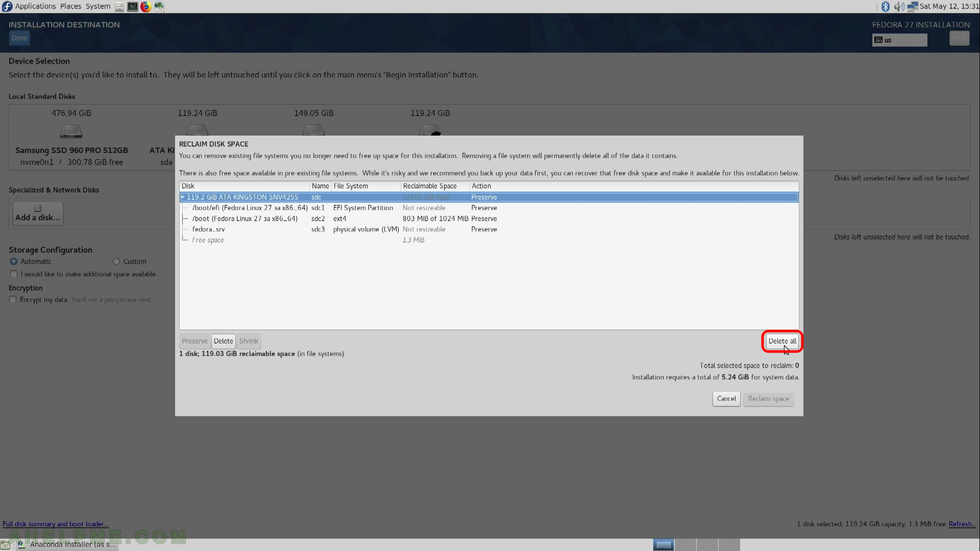
Task: Open the Applications menu
Action: (x=35, y=6)
